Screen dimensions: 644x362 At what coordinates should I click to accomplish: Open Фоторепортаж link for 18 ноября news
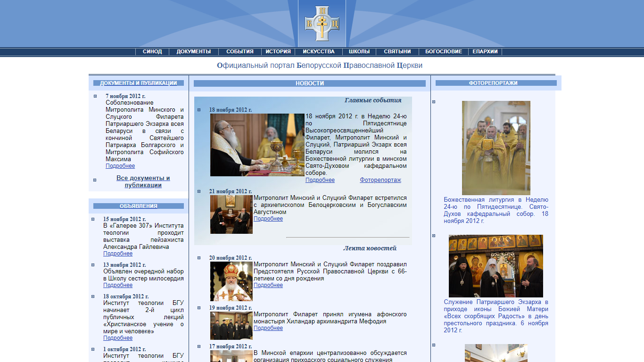[380, 180]
